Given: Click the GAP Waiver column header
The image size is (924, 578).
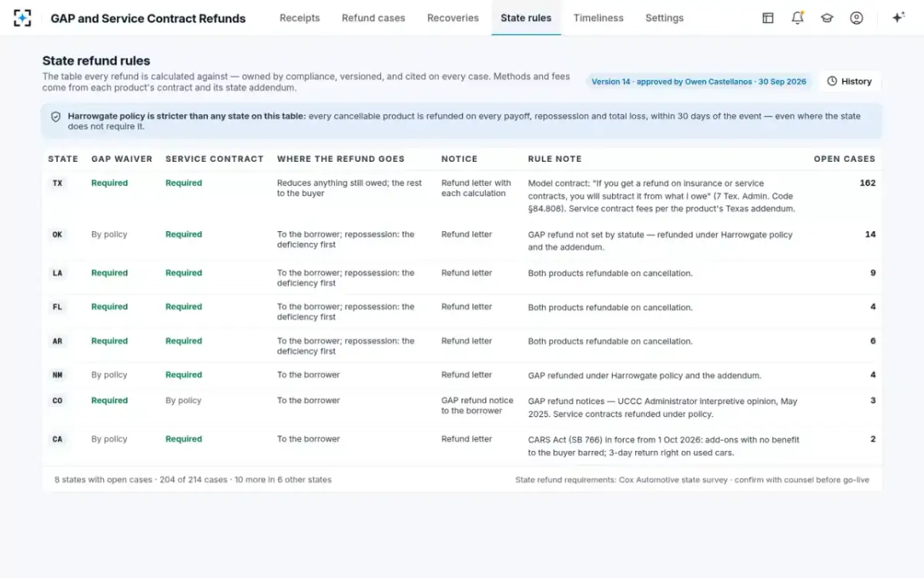Looking at the screenshot, I should [x=122, y=159].
